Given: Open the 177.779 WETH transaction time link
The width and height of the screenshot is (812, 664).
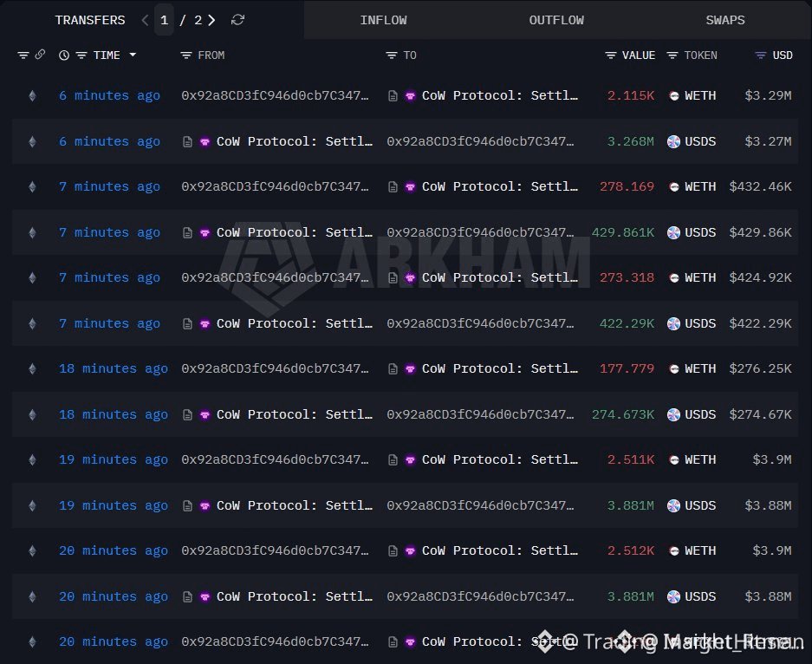Looking at the screenshot, I should click(114, 368).
